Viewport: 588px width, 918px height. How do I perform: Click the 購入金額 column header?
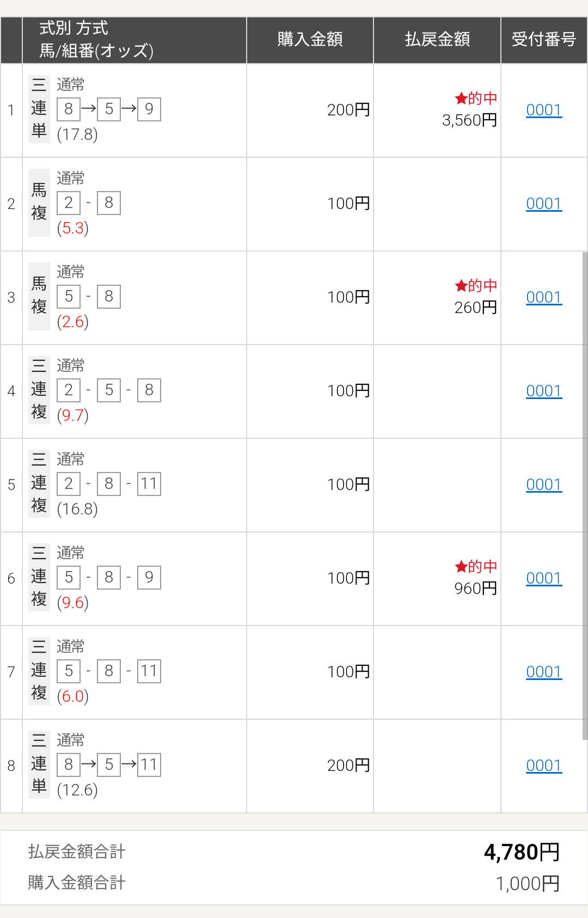310,40
